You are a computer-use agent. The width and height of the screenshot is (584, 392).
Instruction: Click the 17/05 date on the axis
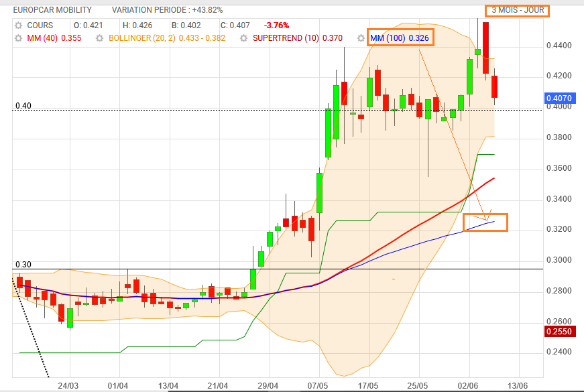(368, 386)
